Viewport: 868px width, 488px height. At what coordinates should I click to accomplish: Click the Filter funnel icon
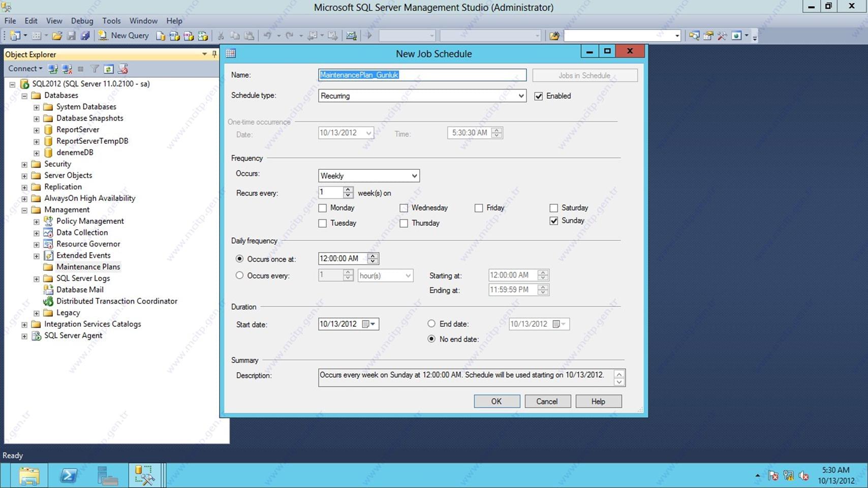[x=95, y=69]
